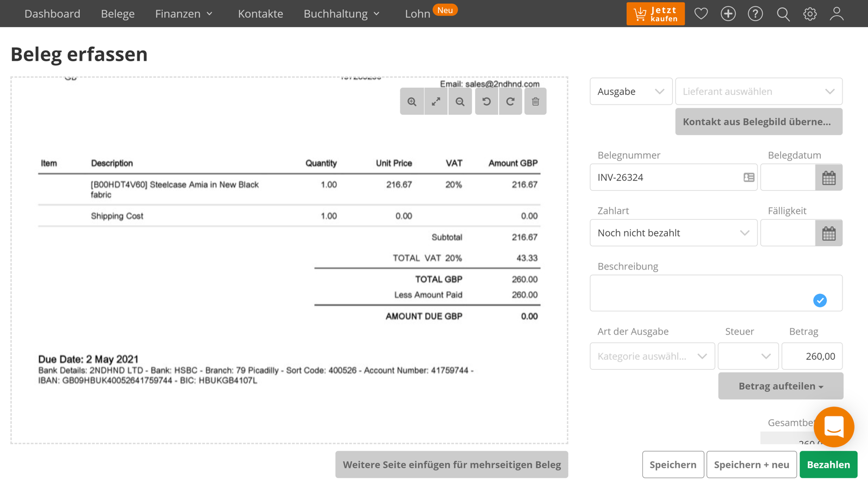Screen dimensions: 868x488
Task: Expand receipt preview to fullscreen
Action: coord(436,101)
